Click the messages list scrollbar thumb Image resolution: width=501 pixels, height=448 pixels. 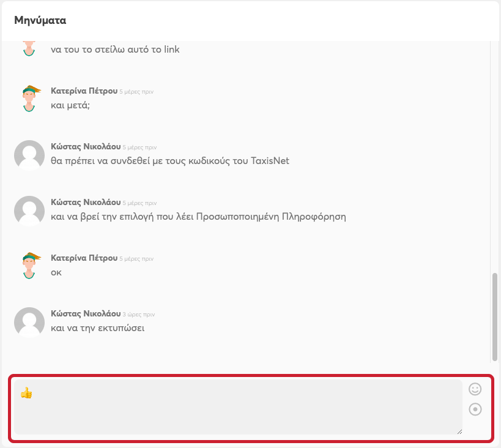[495, 316]
